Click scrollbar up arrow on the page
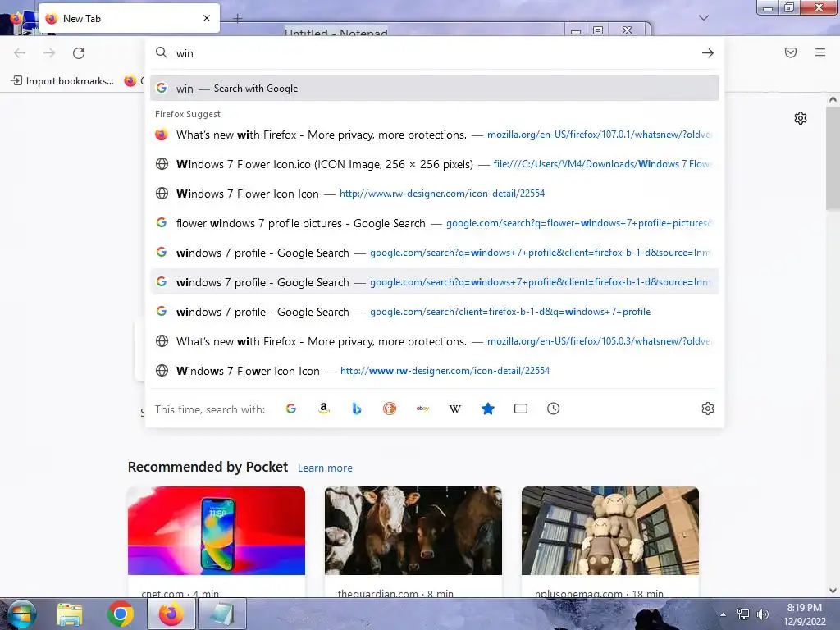Screen dimensions: 840x630 [x=833, y=99]
